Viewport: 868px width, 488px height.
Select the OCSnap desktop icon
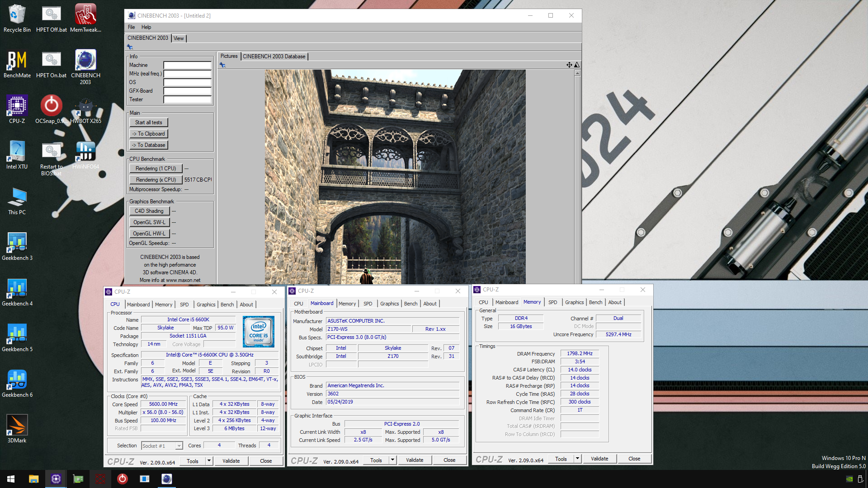51,109
